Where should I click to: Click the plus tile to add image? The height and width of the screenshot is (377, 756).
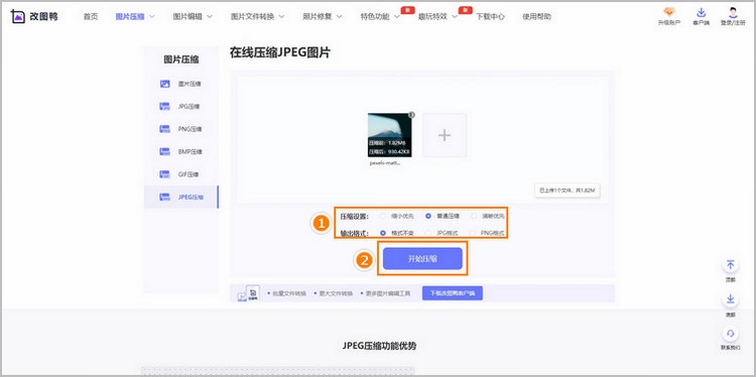click(445, 135)
